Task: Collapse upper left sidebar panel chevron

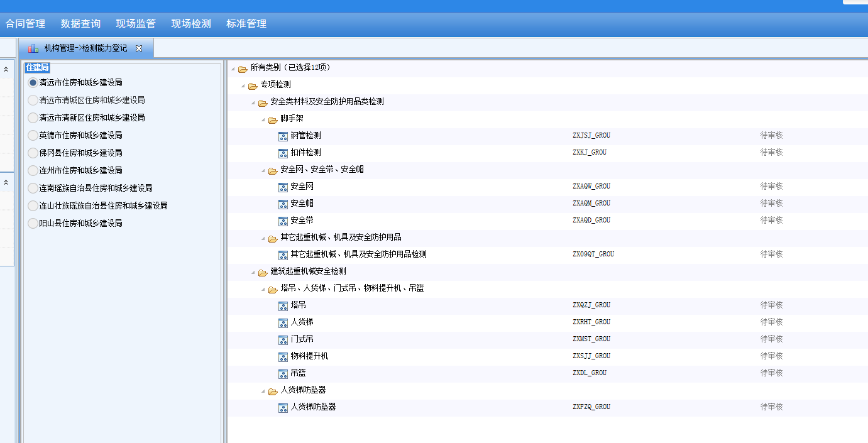Action: (x=6, y=70)
